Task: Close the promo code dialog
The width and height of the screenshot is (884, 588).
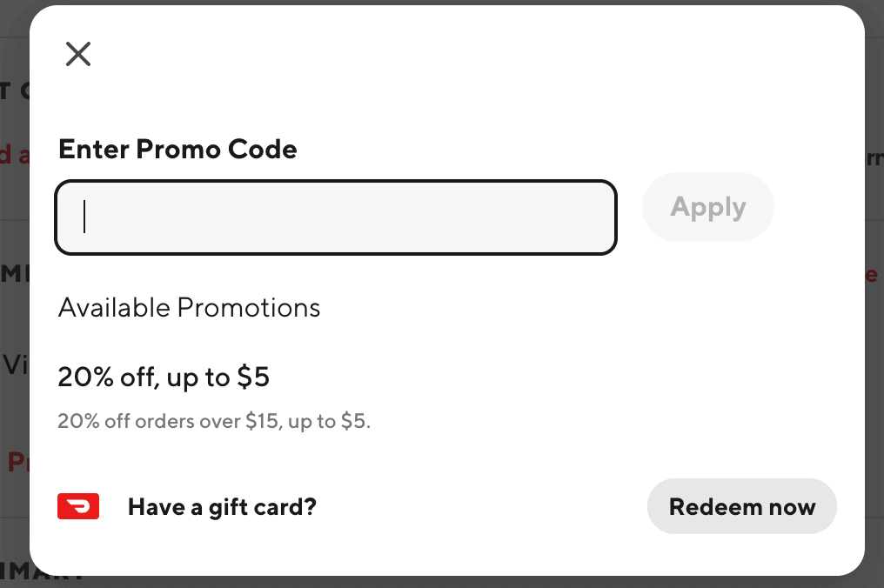Action: 77,54
